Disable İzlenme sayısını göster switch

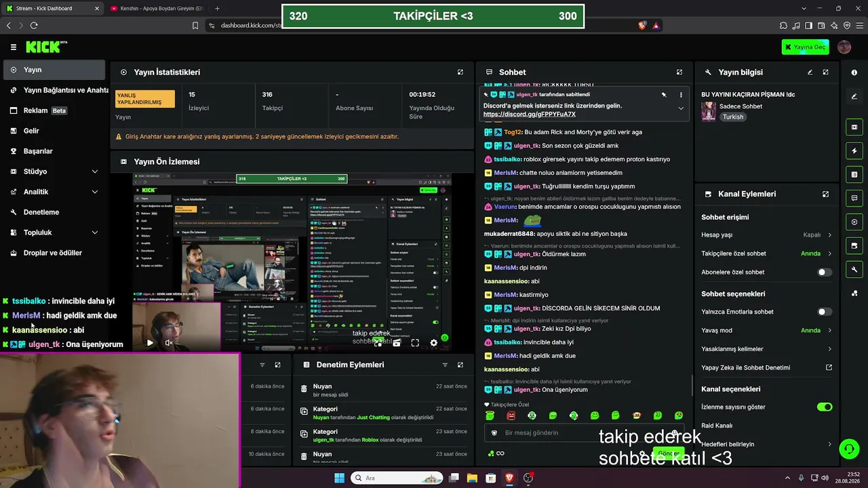pyautogui.click(x=825, y=407)
